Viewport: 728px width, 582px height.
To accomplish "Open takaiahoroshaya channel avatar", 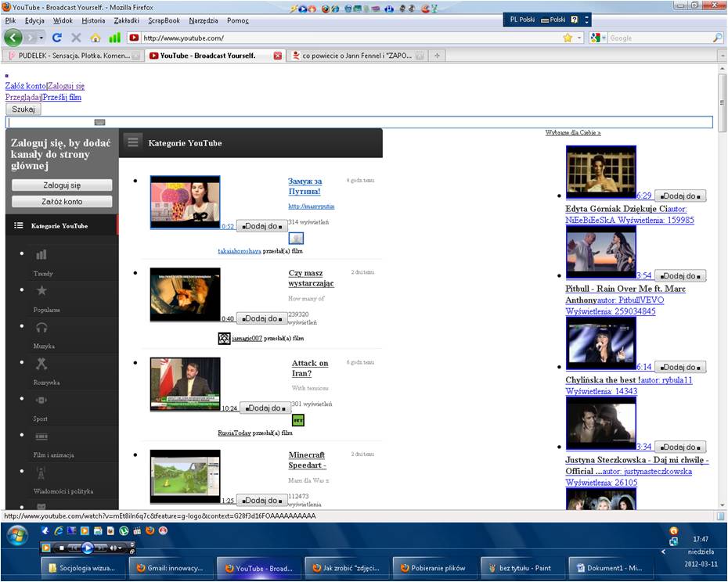I will click(x=296, y=239).
